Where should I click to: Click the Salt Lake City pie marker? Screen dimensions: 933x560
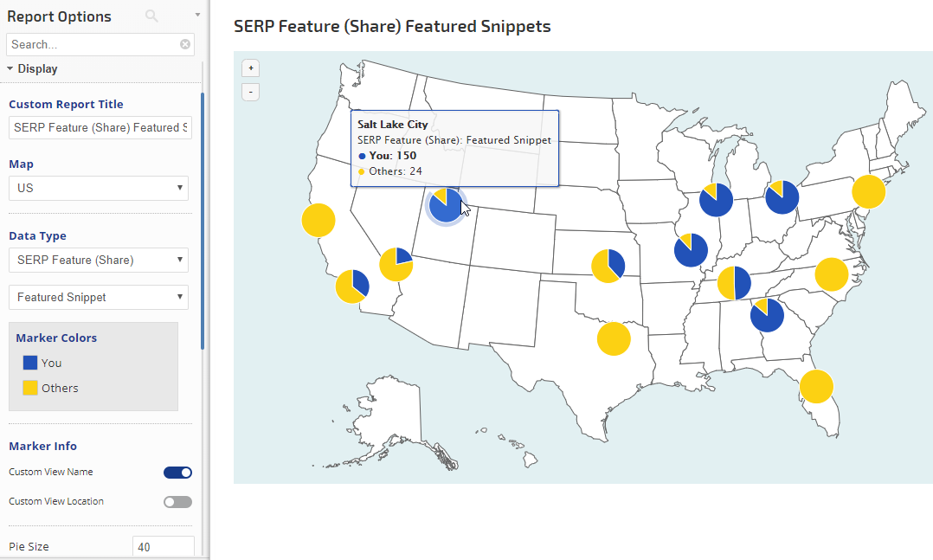pyautogui.click(x=445, y=205)
